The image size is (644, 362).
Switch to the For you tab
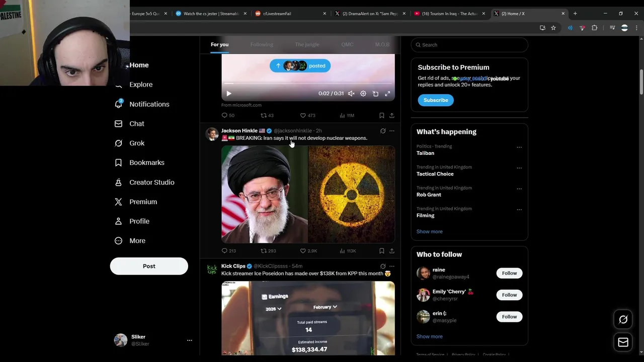click(x=219, y=45)
